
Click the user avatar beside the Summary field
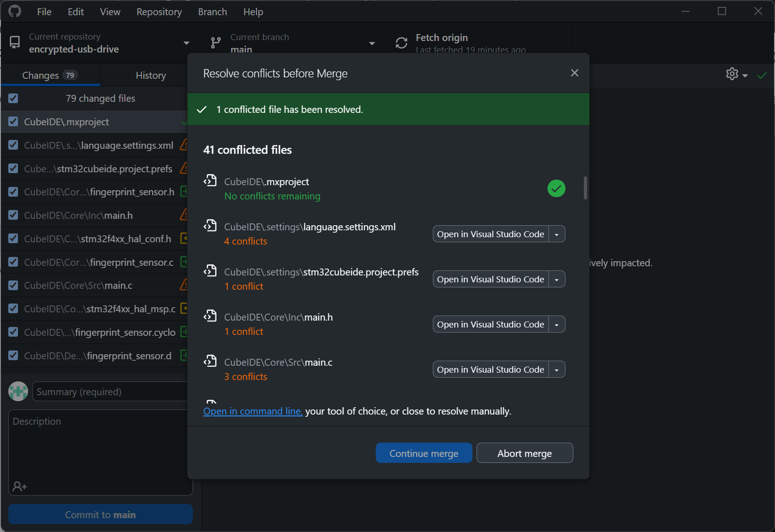tap(18, 391)
